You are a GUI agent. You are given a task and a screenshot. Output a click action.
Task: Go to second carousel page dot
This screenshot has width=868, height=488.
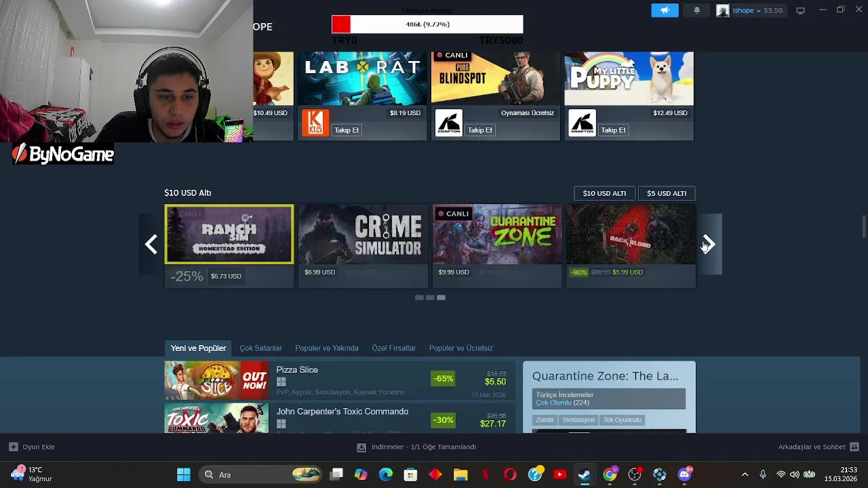click(x=430, y=298)
